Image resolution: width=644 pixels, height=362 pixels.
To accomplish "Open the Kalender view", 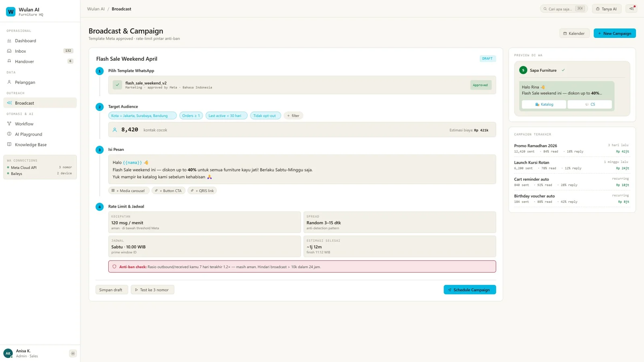I will coord(574,33).
